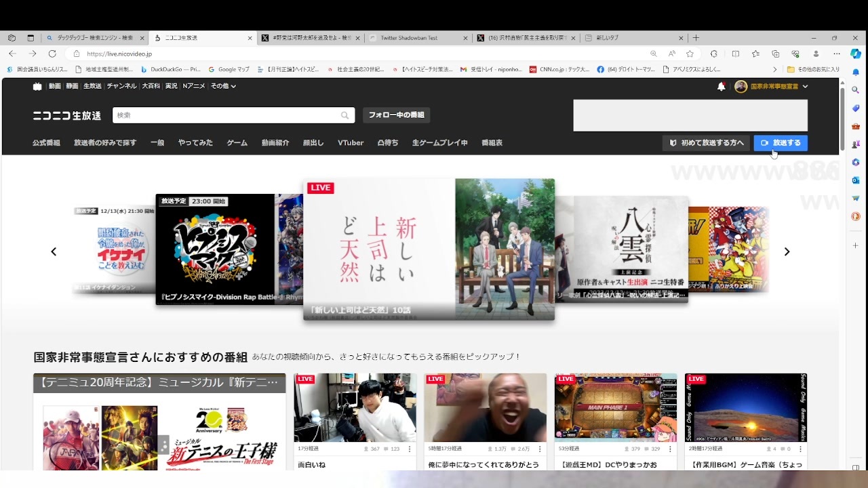Open the notification bell icon
The width and height of the screenshot is (868, 488).
point(722,86)
